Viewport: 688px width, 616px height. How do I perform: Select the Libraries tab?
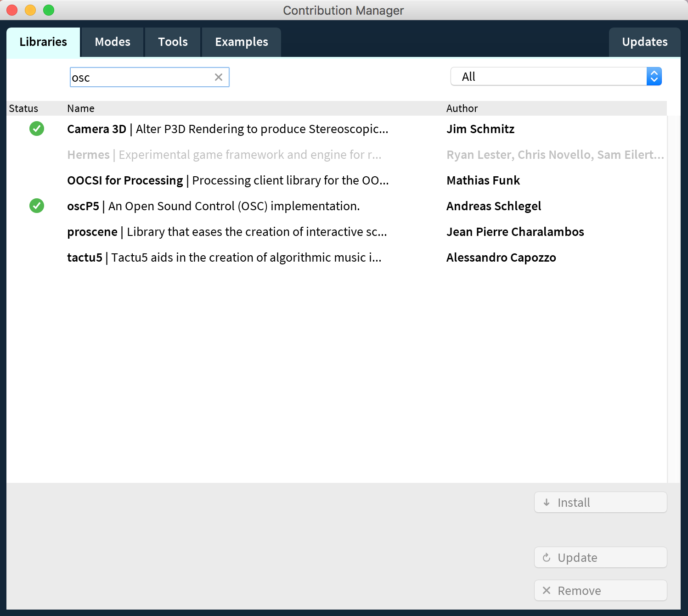(43, 42)
